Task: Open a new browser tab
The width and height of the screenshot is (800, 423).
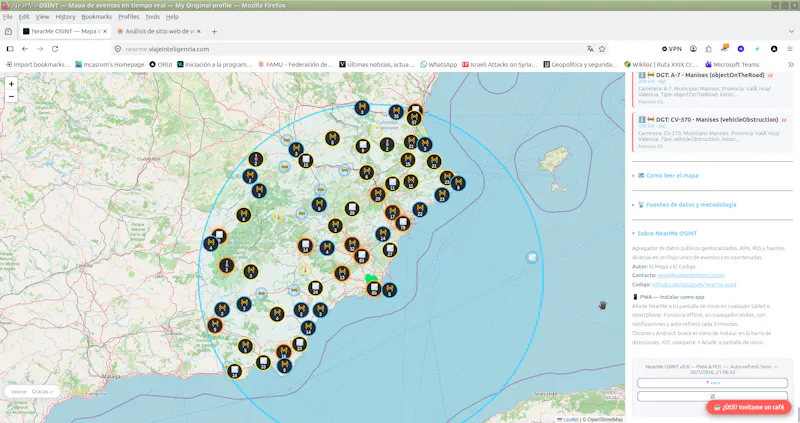Action: point(214,31)
